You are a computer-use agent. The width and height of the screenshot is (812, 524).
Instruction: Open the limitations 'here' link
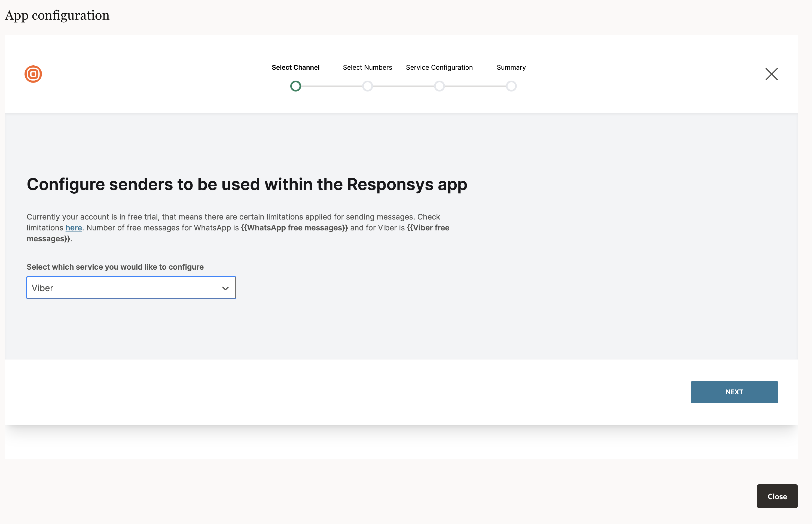coord(74,228)
